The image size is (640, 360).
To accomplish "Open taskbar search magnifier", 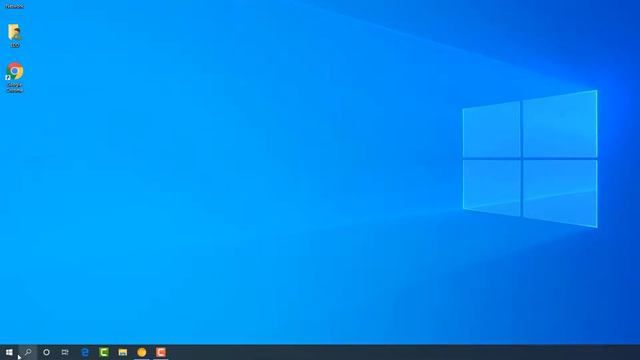I will point(28,352).
